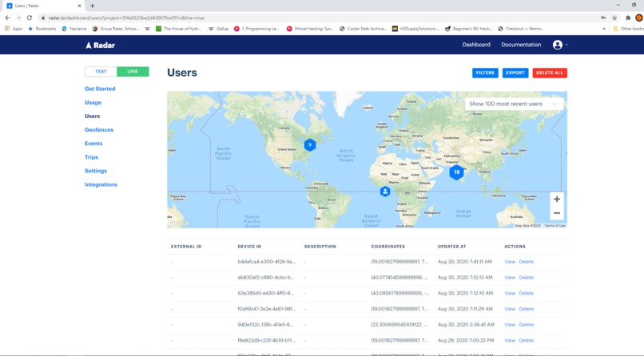Open Settings in sidebar
This screenshot has width=644, height=356.
click(96, 171)
